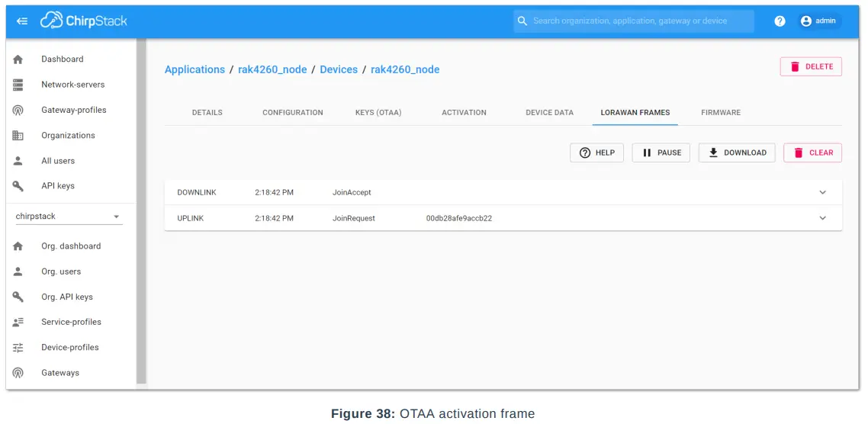Open the admin user account chip
The height and width of the screenshot is (424, 868).
[x=820, y=21]
